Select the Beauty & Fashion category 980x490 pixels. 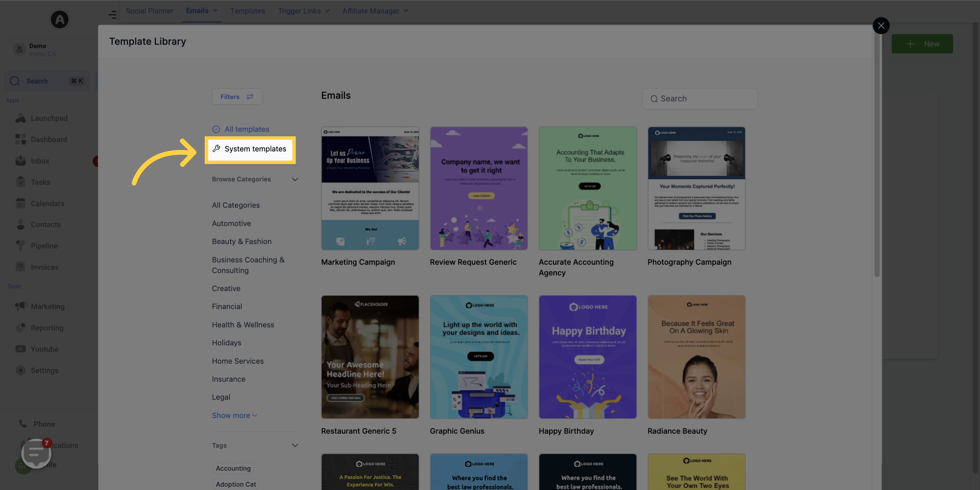241,242
